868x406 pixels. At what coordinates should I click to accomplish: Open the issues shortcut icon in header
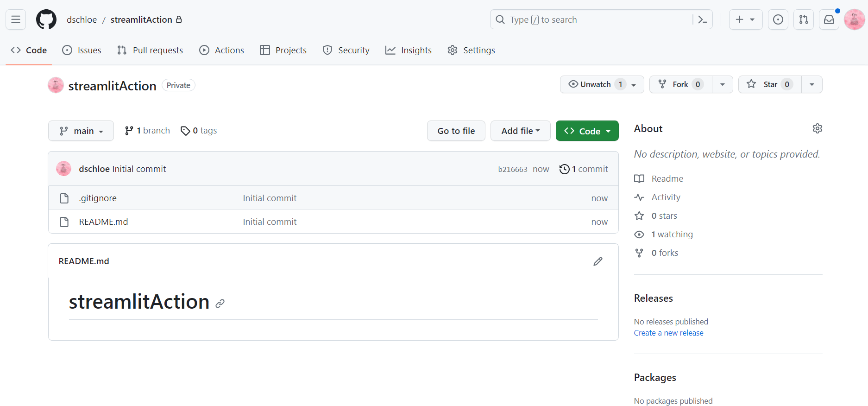coord(778,19)
